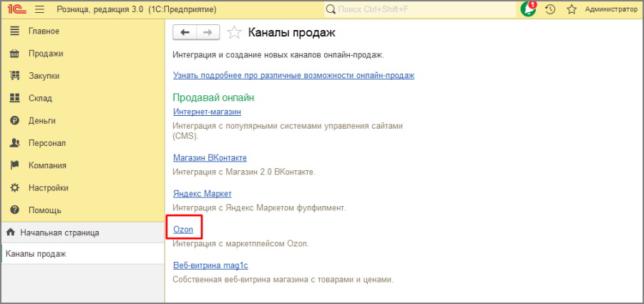Go back with the left arrow button
The width and height of the screenshot is (644, 304).
[185, 32]
